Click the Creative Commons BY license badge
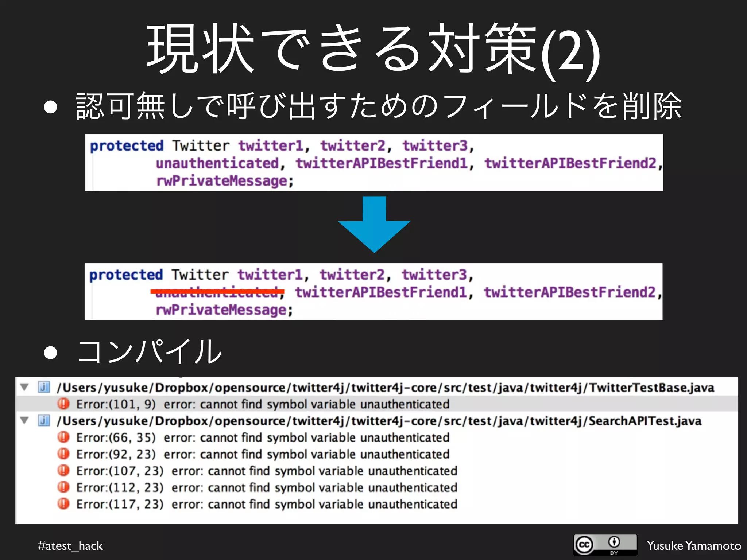Viewport: 747px width, 560px height. pos(605,545)
